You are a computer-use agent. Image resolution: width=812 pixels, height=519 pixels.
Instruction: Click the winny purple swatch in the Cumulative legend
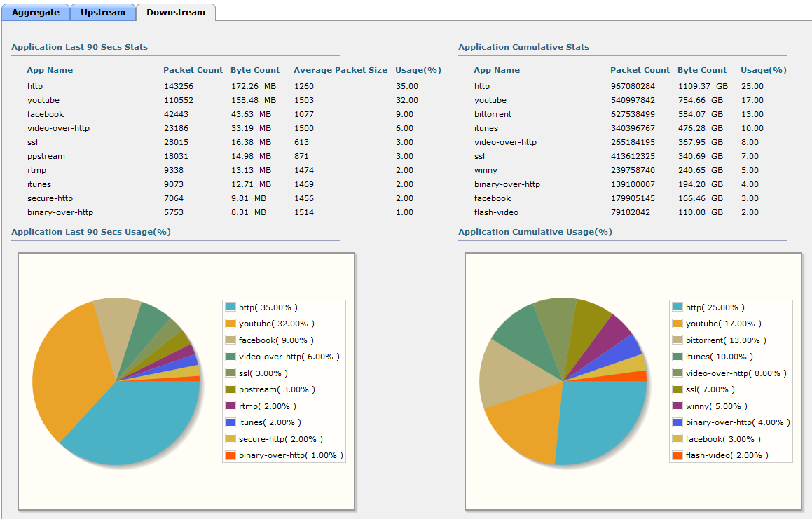click(x=677, y=406)
